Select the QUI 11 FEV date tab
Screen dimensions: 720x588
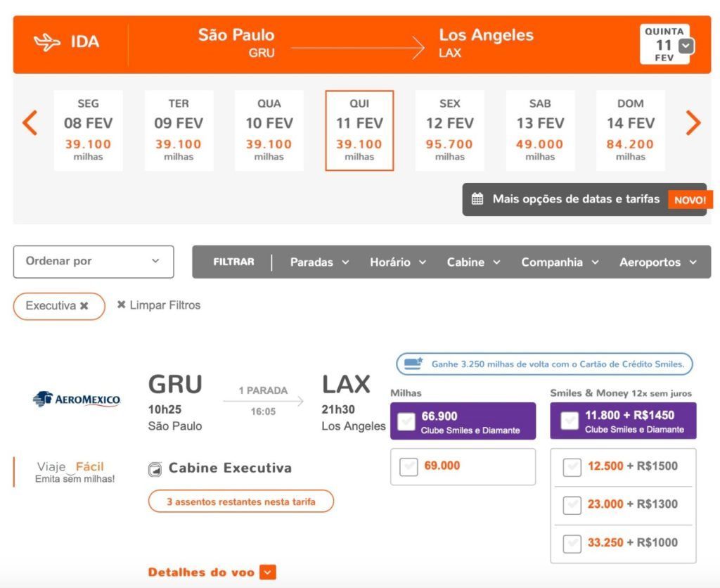coord(359,130)
